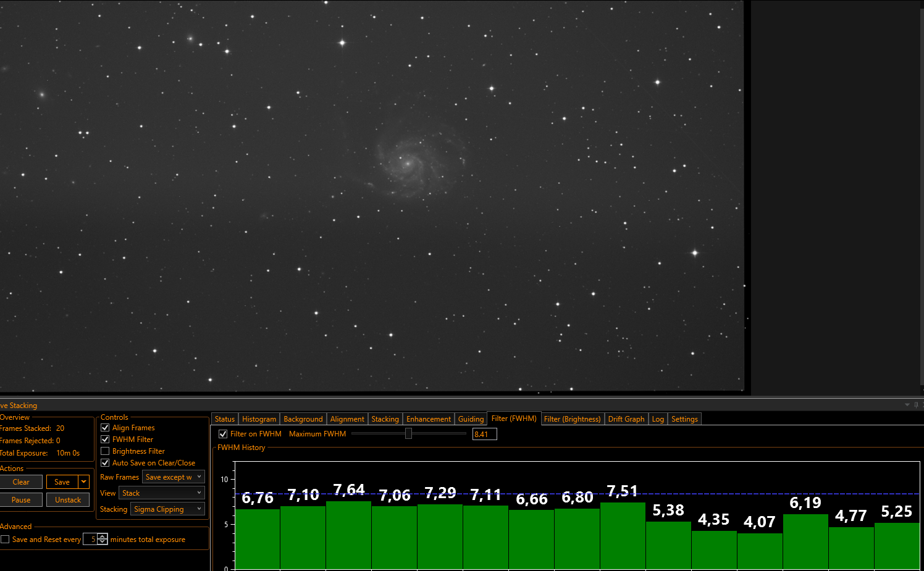Viewport: 924px width, 571px height.
Task: Select the FWHM bar labeled 7,51
Action: (623, 536)
